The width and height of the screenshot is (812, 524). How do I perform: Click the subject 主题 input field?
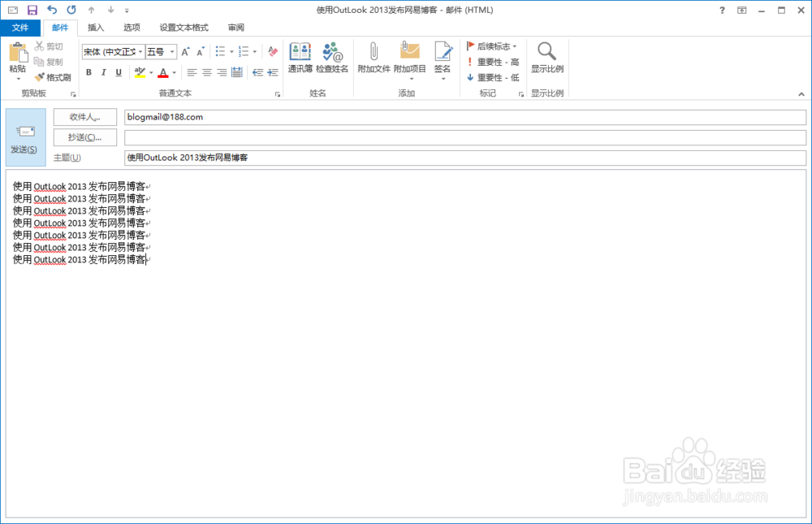click(x=465, y=158)
